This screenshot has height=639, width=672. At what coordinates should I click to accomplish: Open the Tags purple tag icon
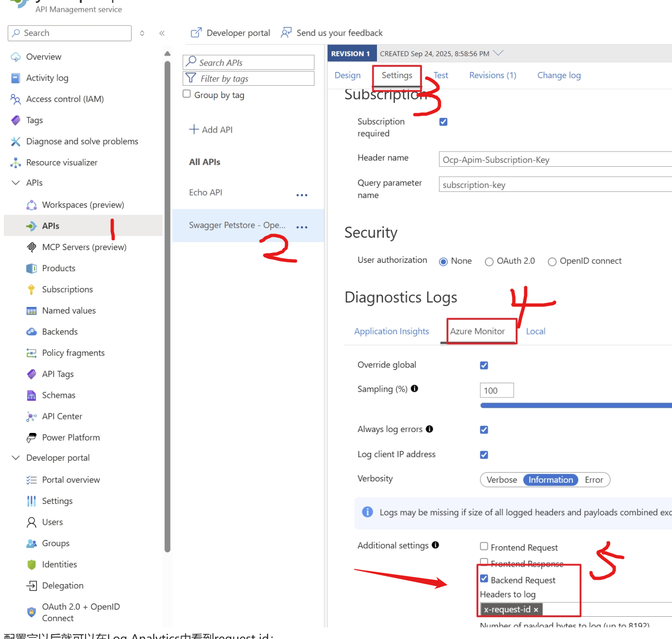coord(16,120)
